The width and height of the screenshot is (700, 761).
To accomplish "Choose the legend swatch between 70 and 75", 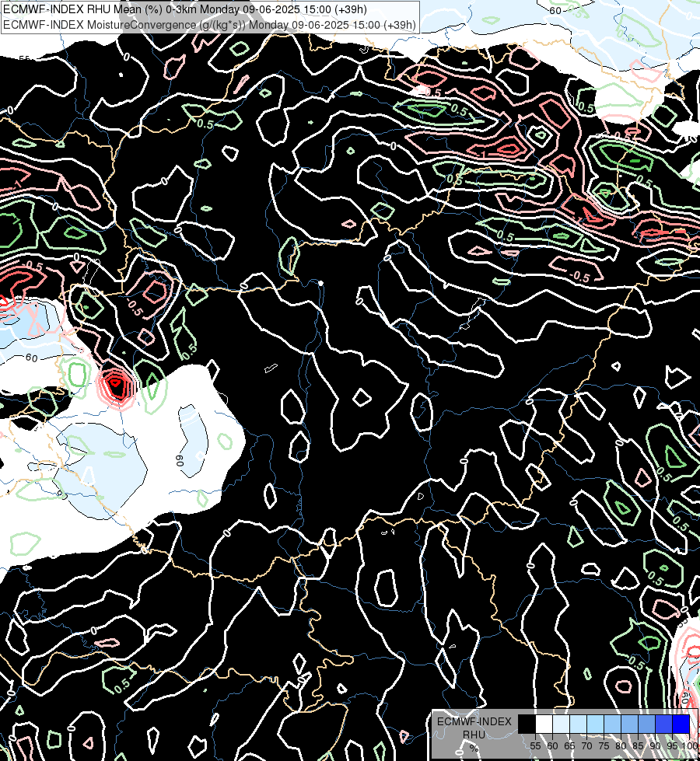I will [x=596, y=724].
